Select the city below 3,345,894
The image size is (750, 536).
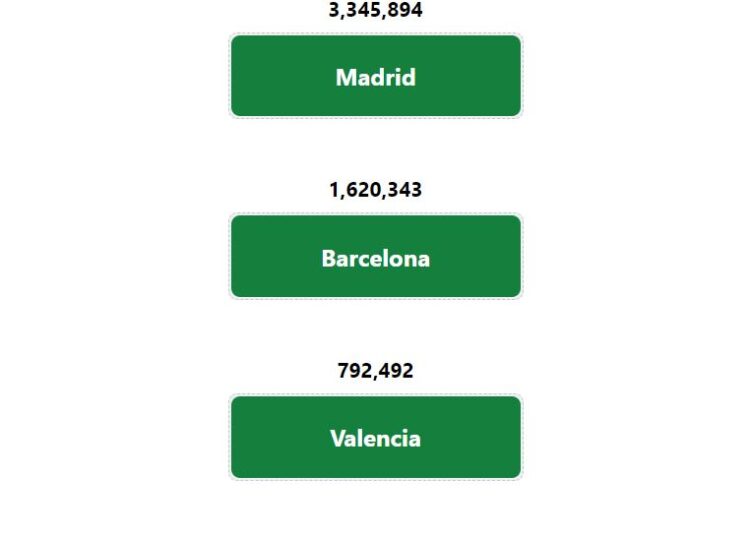(x=375, y=76)
